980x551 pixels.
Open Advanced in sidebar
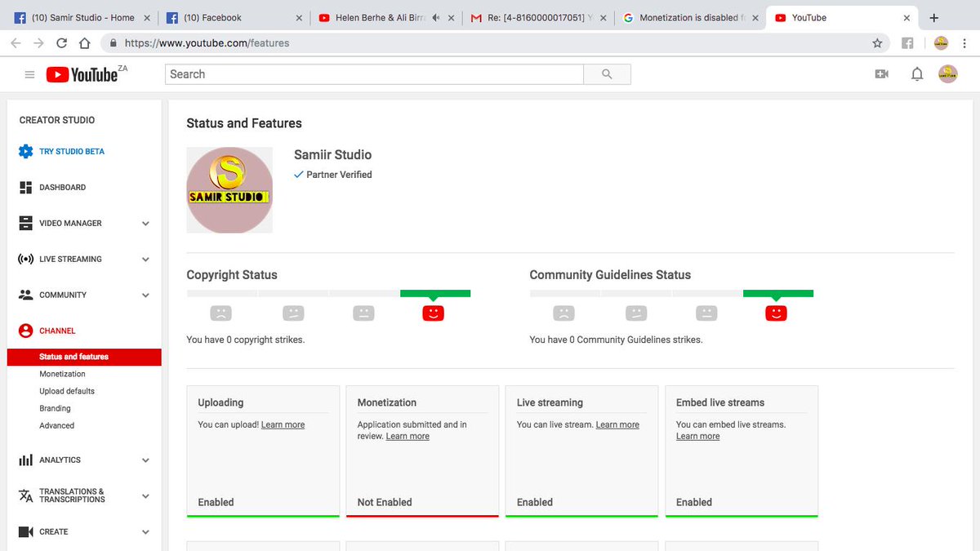[x=56, y=425]
